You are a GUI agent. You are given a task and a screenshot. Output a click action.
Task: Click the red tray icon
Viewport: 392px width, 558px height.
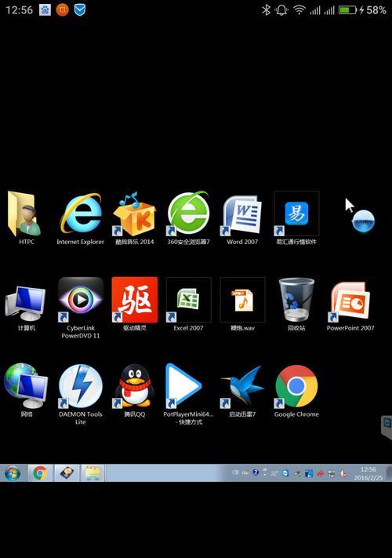(320, 474)
